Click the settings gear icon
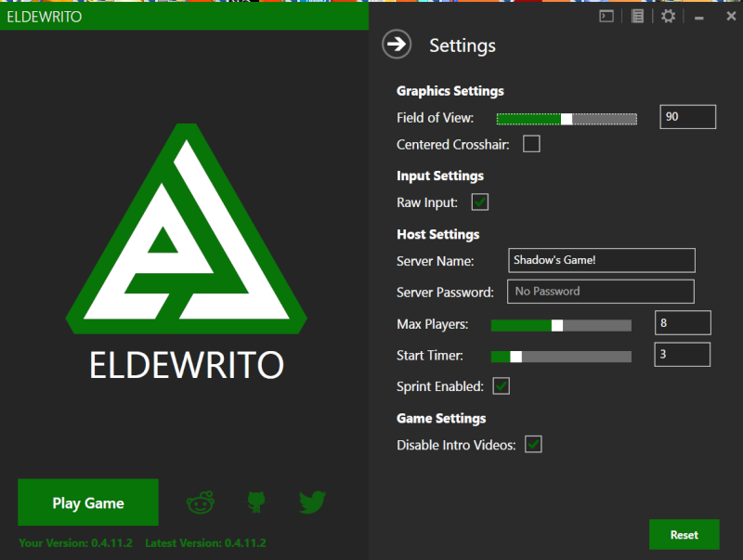 [668, 16]
